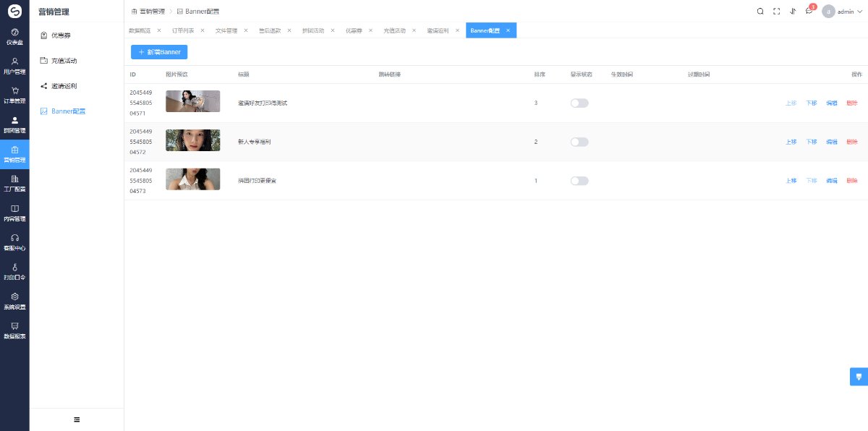Go to 内容管理 in the sidebar
Image resolution: width=868 pixels, height=431 pixels.
pyautogui.click(x=14, y=213)
